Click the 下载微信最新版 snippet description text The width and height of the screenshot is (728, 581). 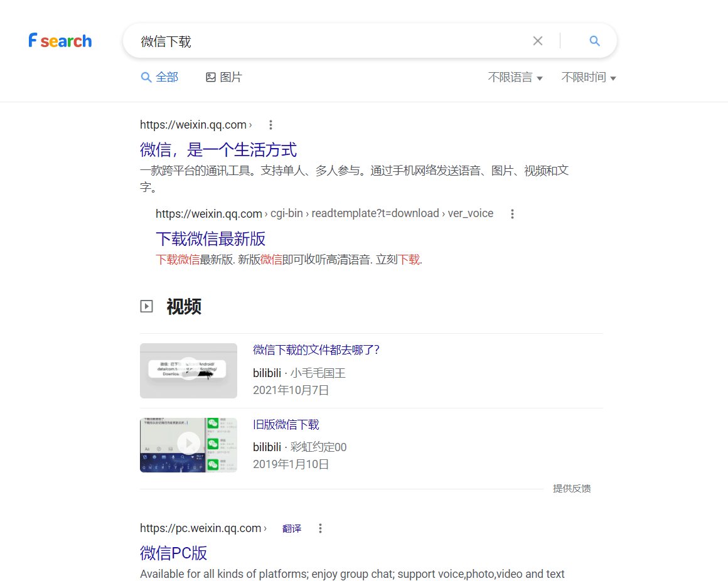pyautogui.click(x=289, y=259)
